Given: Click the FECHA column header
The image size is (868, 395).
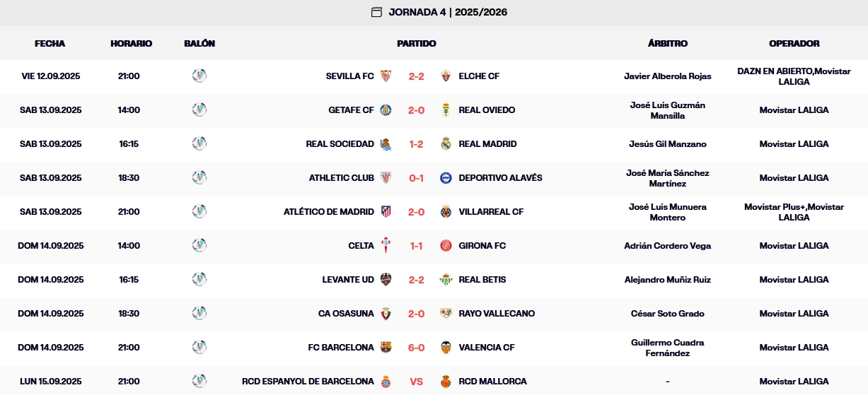Looking at the screenshot, I should [50, 44].
